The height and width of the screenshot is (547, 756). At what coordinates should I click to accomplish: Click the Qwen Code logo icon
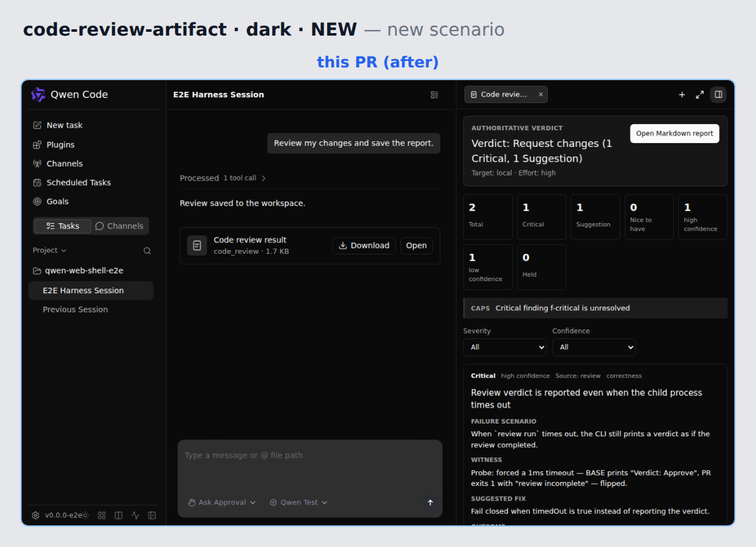[x=38, y=95]
